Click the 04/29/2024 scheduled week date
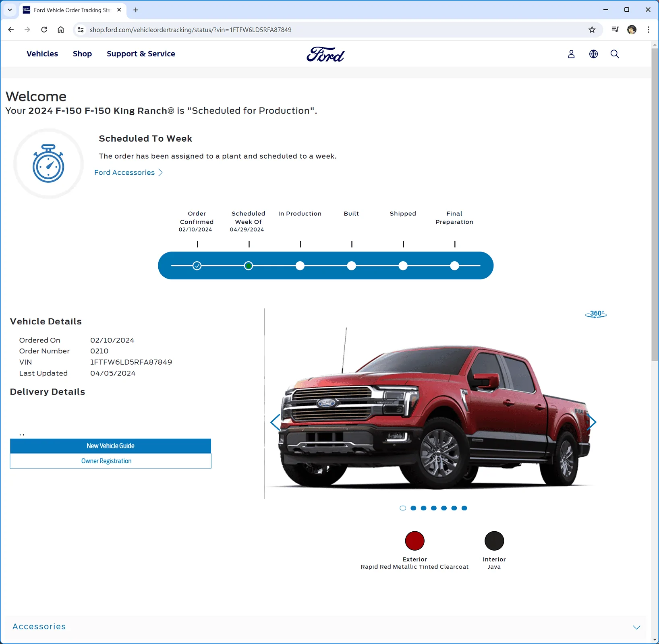This screenshot has width=659, height=644. [247, 230]
